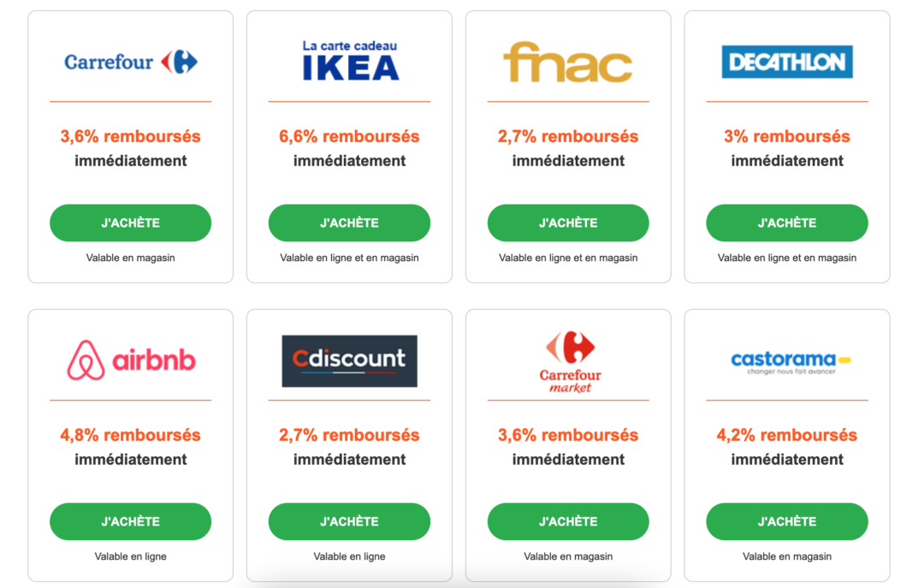This screenshot has width=924, height=588.
Task: Choose the Decathlon logo
Action: coord(787,62)
